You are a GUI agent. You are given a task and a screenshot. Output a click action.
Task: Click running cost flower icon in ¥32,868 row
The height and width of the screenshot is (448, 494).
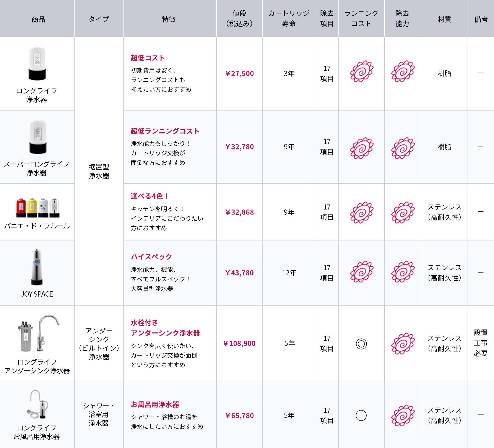click(x=361, y=212)
